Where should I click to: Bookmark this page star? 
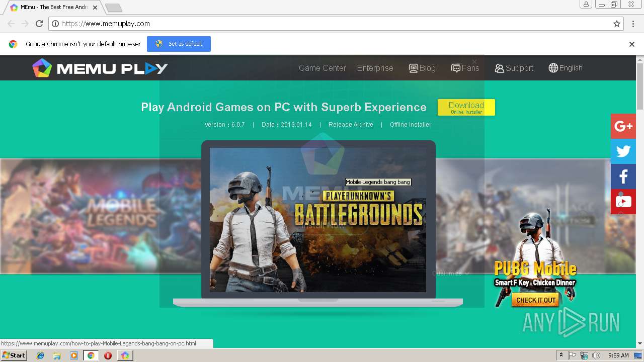pyautogui.click(x=617, y=24)
